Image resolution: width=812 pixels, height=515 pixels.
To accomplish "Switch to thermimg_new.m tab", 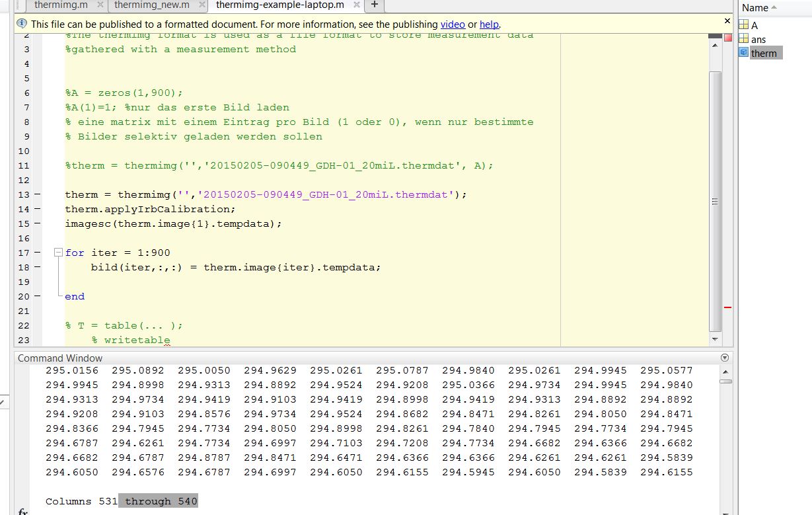I will (151, 5).
